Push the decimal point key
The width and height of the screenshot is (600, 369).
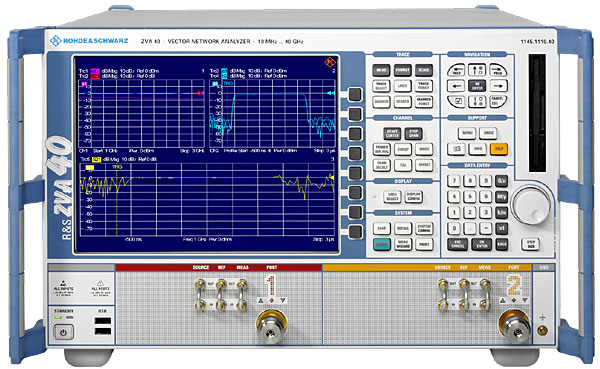pyautogui.click(x=470, y=229)
